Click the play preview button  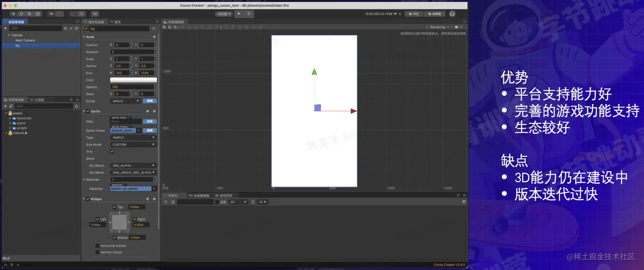[x=239, y=14]
